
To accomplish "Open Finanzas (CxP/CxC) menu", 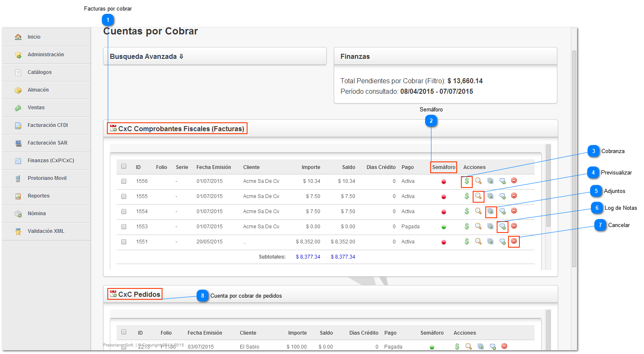I will coord(46,161).
